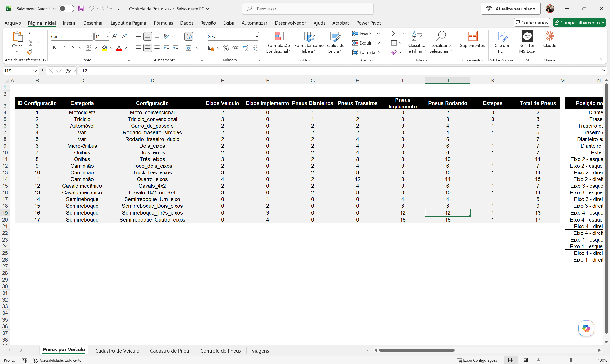Click the decrease decimal places icon

(x=255, y=48)
